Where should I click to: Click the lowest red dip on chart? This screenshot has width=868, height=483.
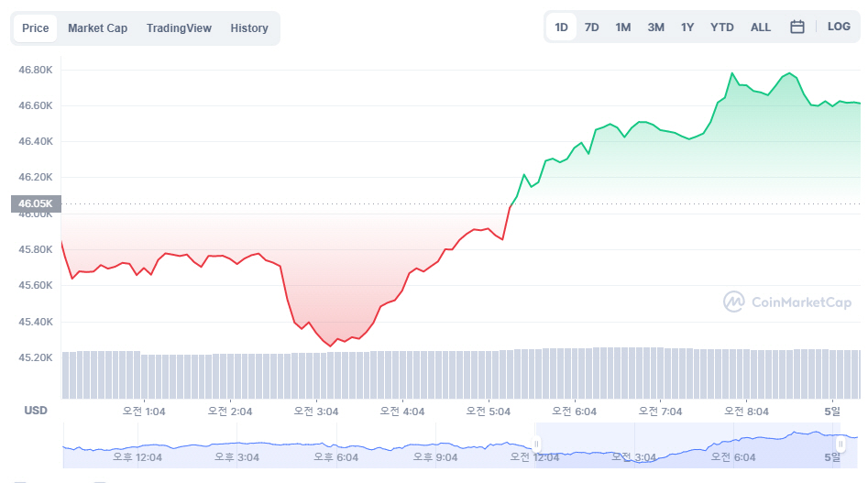click(331, 346)
